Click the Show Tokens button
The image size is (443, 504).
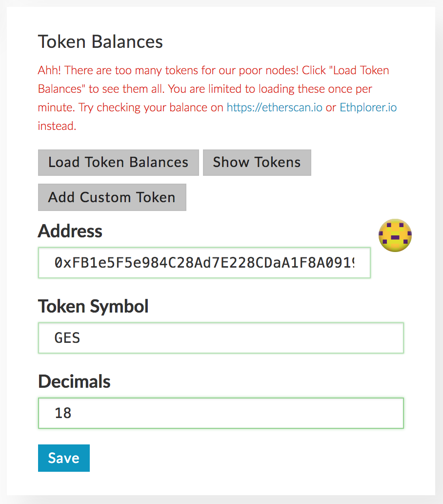pyautogui.click(x=257, y=163)
